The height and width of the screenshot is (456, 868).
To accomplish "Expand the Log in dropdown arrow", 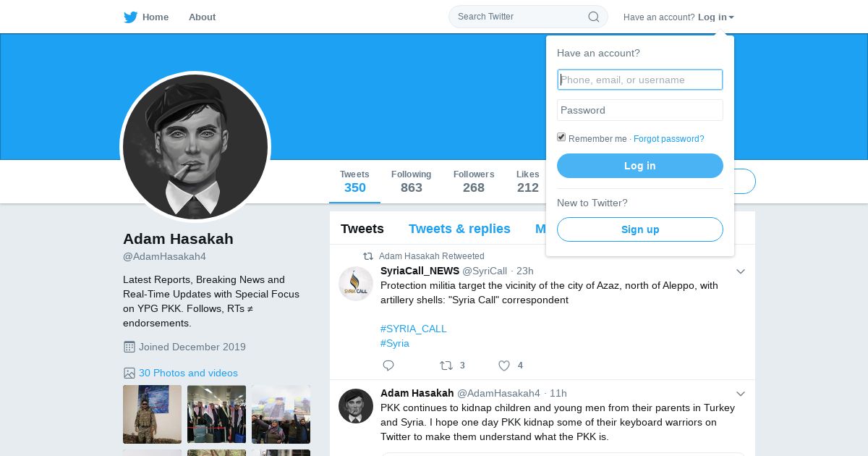I will click(731, 17).
